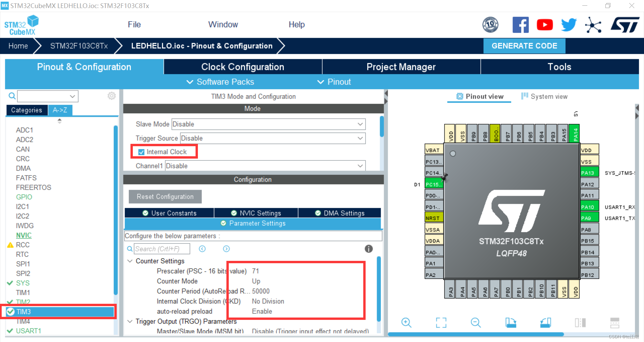Click the parameter search magnifier icon

(130, 249)
